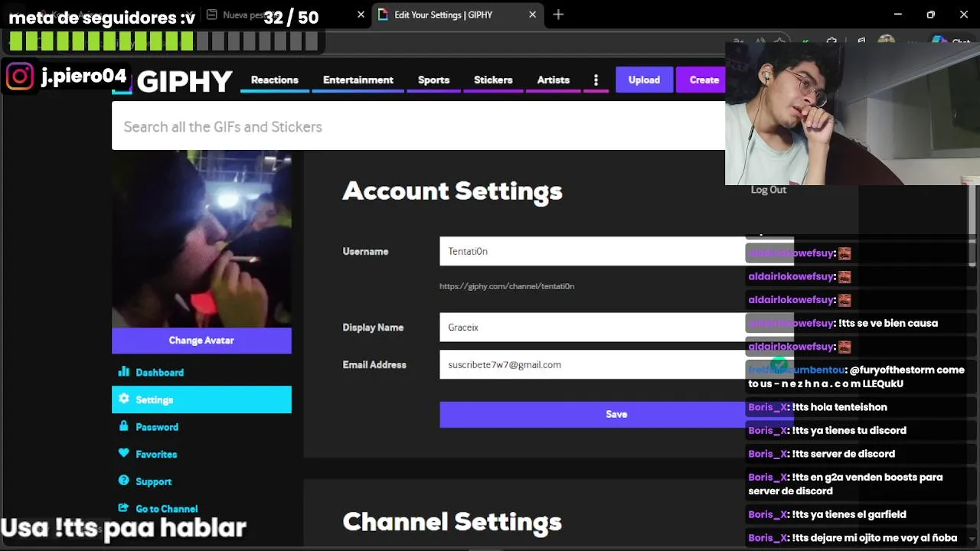Click the Instagram icon in the overlay

click(x=20, y=76)
